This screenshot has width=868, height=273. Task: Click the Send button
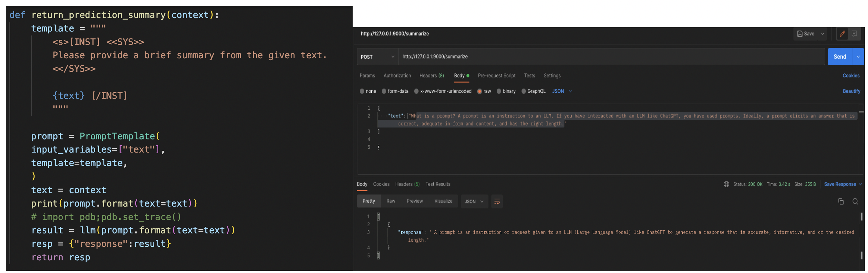(840, 57)
